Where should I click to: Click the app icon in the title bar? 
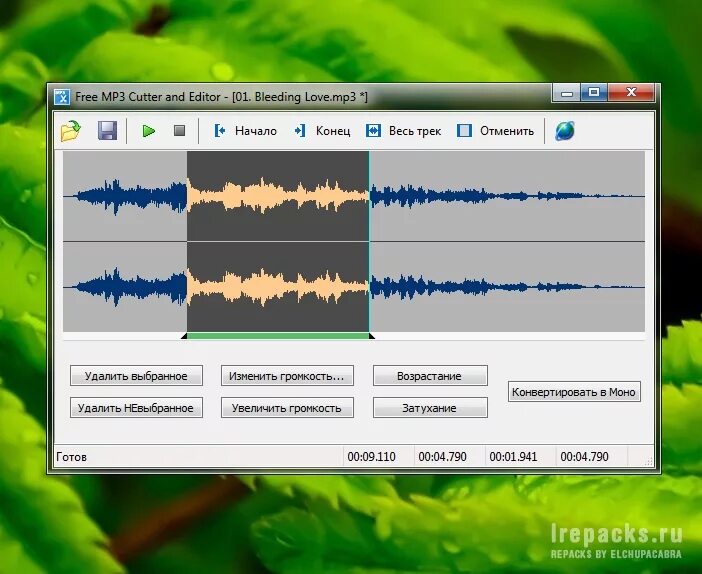(62, 97)
